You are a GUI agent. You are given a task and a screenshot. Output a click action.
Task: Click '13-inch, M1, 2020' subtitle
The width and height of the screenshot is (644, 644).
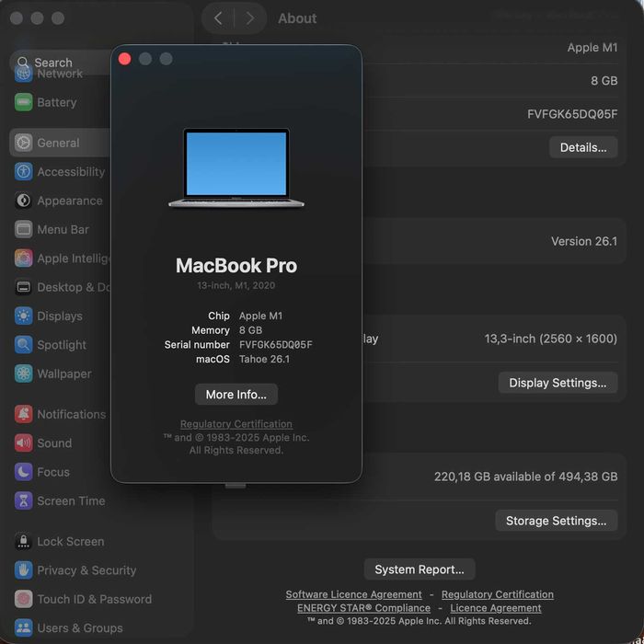tap(236, 285)
